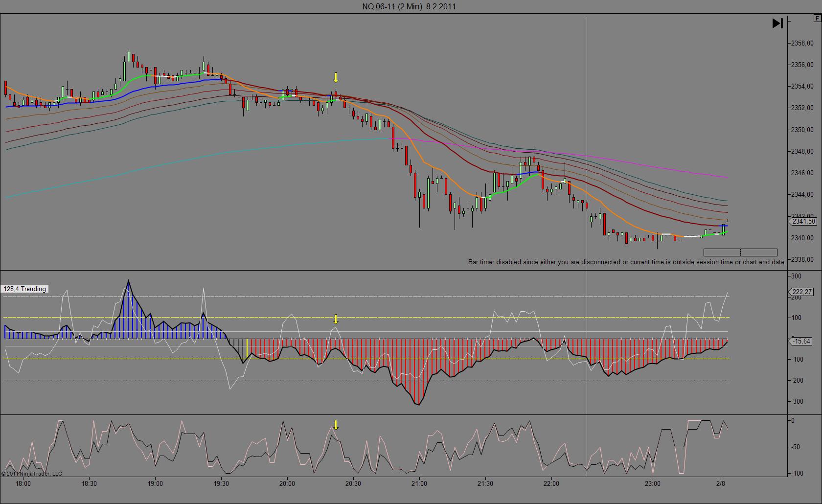Click the 2356,00 price axis label

click(802, 65)
